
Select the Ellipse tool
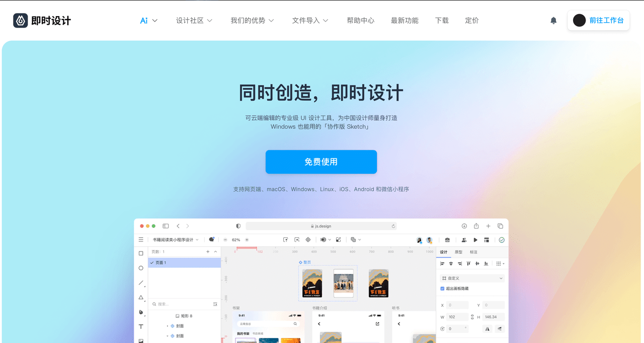(x=141, y=268)
